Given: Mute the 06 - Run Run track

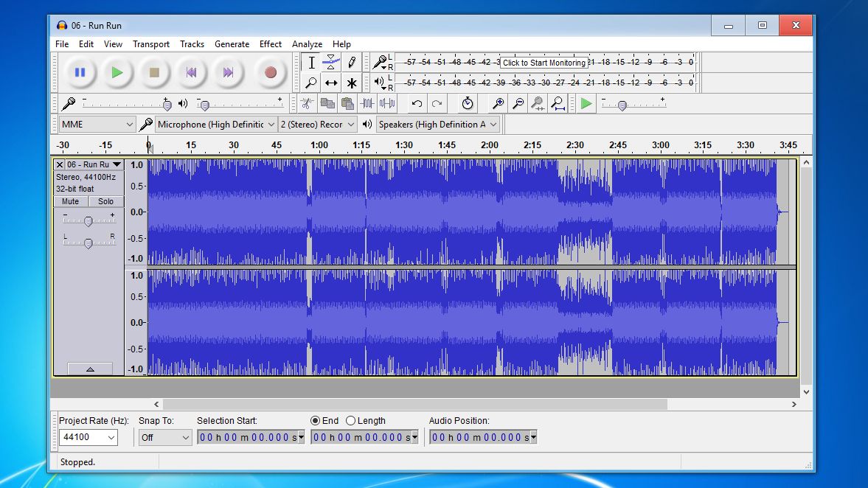Looking at the screenshot, I should tap(71, 201).
